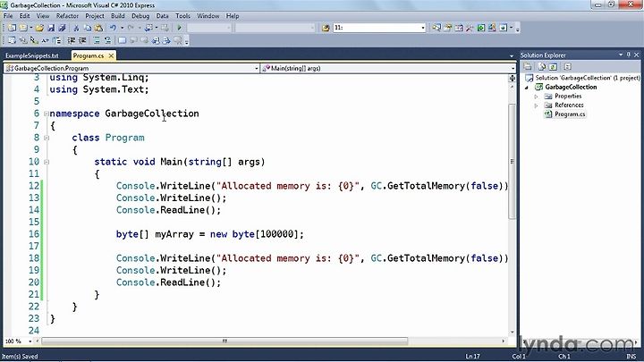Undo the last action
The width and height of the screenshot is (644, 362).
click(x=113, y=28)
